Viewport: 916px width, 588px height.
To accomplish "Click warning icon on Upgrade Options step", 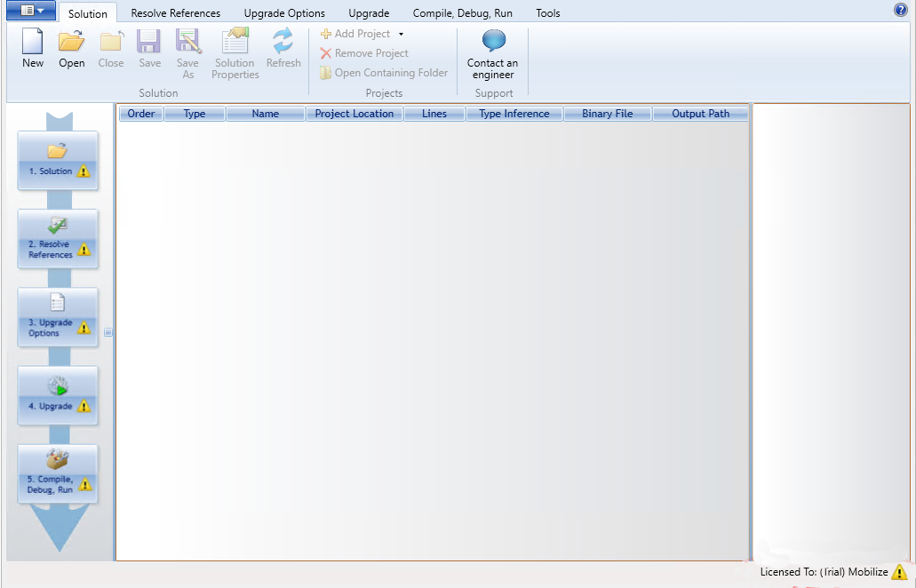I will 84,328.
